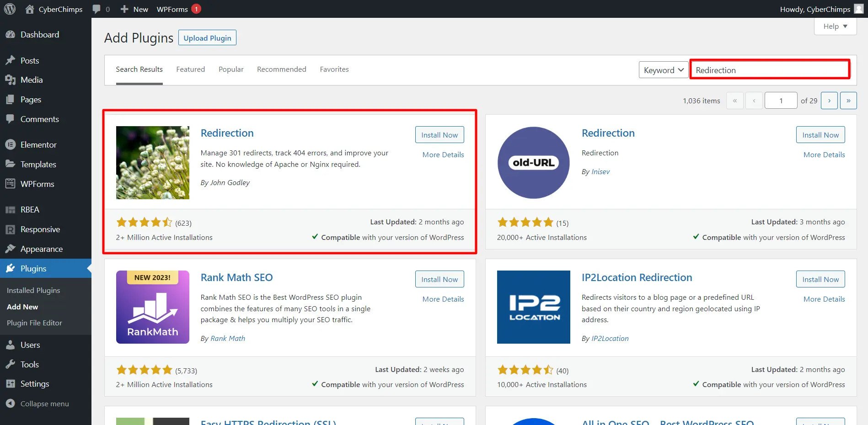Click the Howdy, CyberChimps account text
Image resolution: width=868 pixels, height=425 pixels.
click(x=815, y=9)
